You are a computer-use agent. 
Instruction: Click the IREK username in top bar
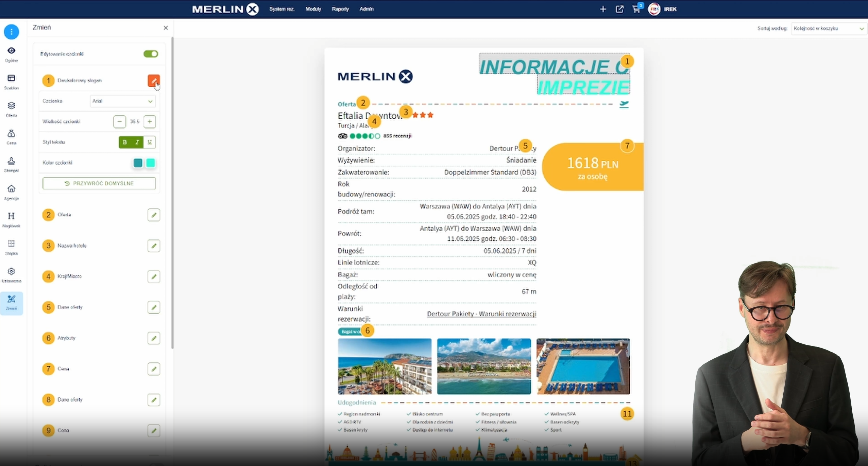coord(670,9)
